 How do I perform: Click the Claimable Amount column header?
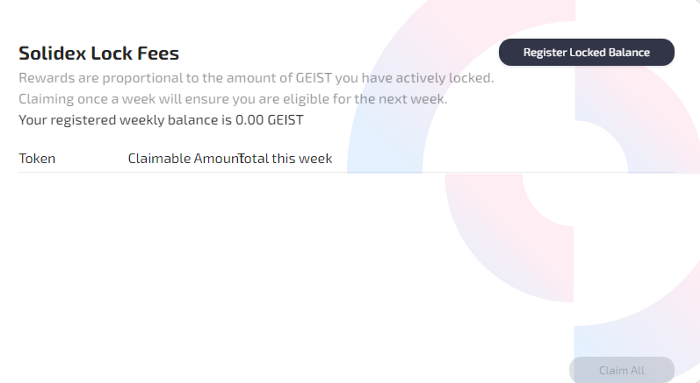(x=185, y=158)
